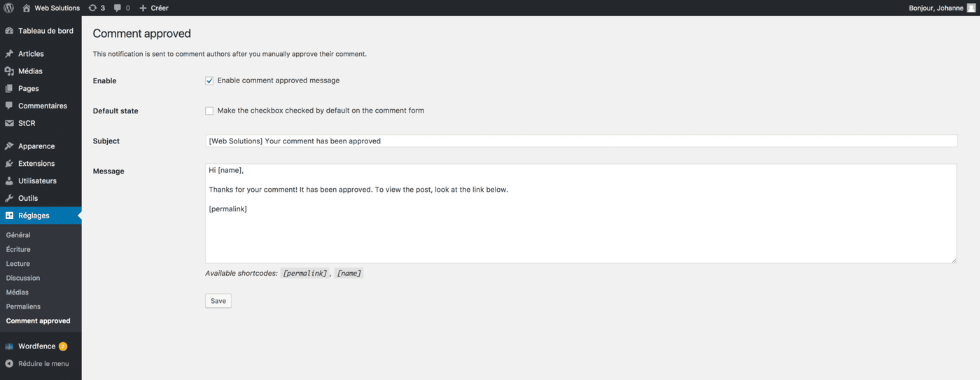Click the Message textarea resize handle
The height and width of the screenshot is (380, 980).
953,260
